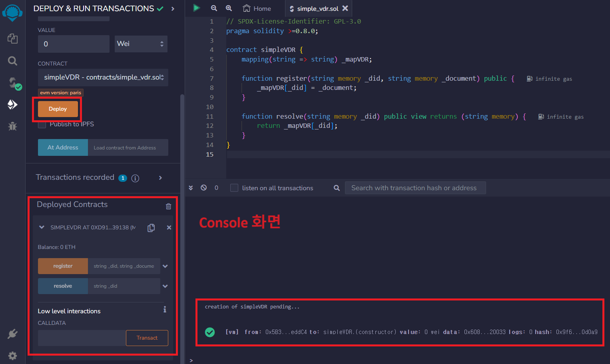Click line number 15 in gutter
Image resolution: width=610 pixels, height=364 pixels.
(209, 155)
